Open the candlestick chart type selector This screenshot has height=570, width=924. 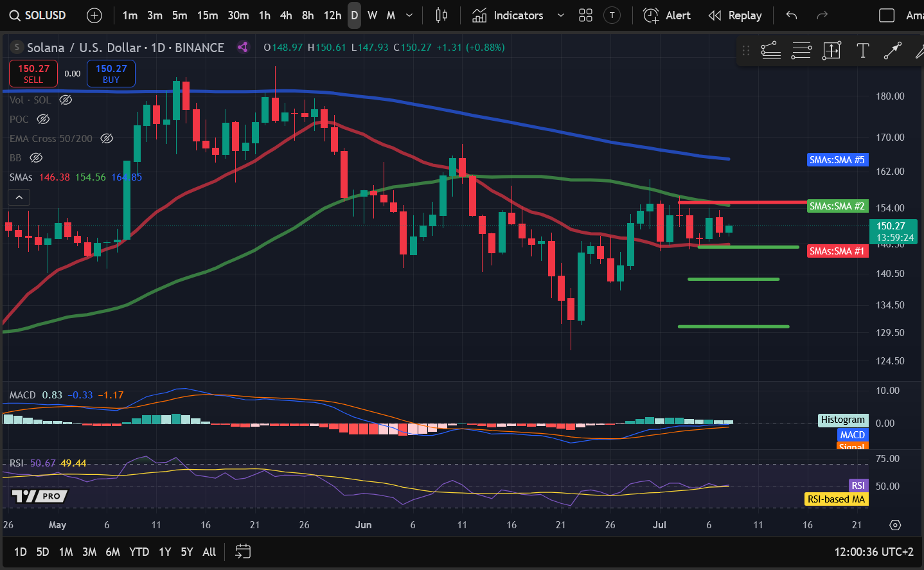(x=441, y=15)
